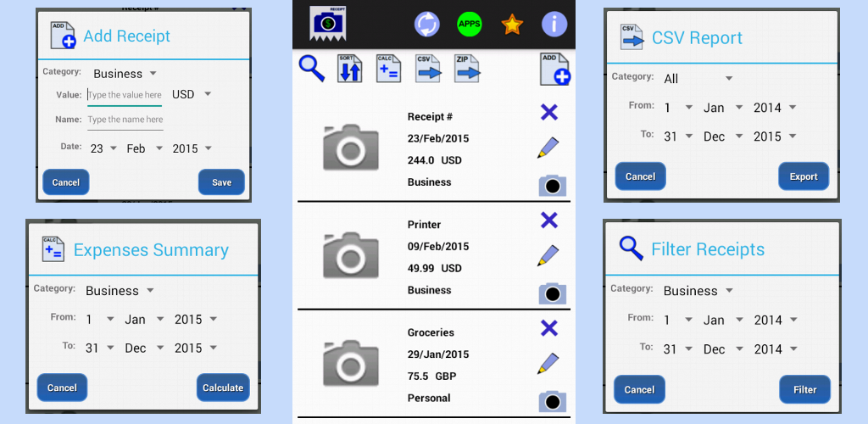Screen dimensions: 868x424
Task: Open Category dropdown in Expenses Summary
Action: (119, 291)
